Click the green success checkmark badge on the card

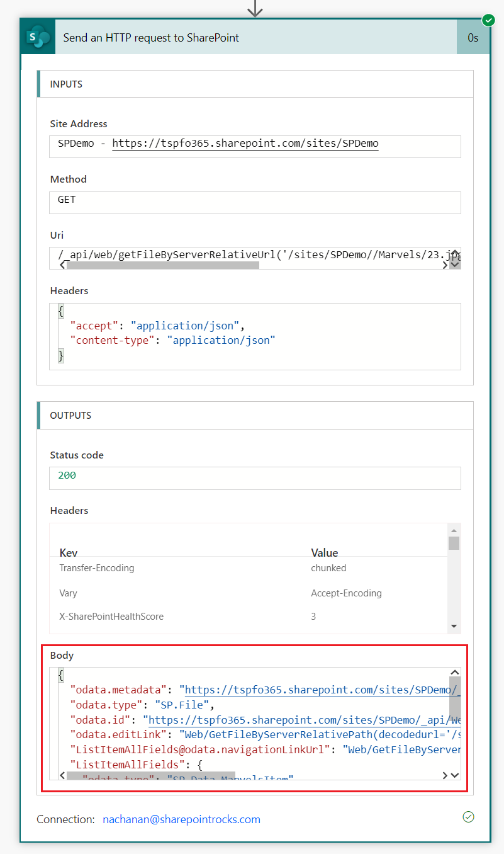point(488,20)
